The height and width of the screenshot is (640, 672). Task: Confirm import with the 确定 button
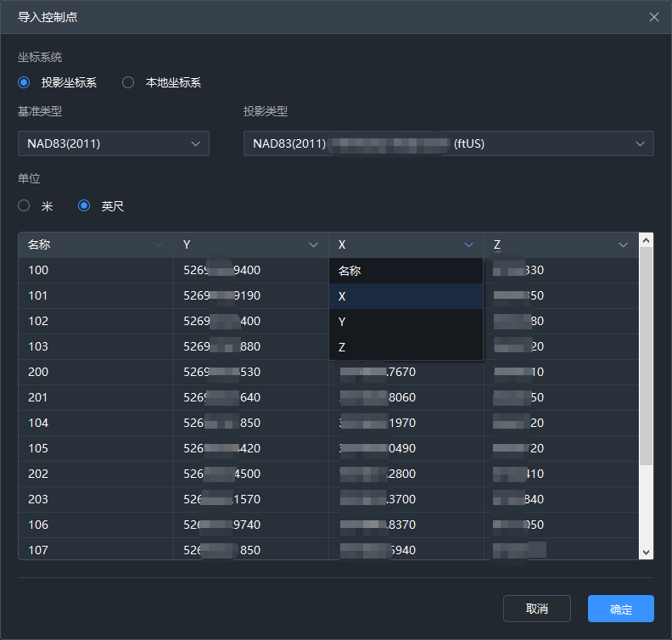(x=620, y=609)
